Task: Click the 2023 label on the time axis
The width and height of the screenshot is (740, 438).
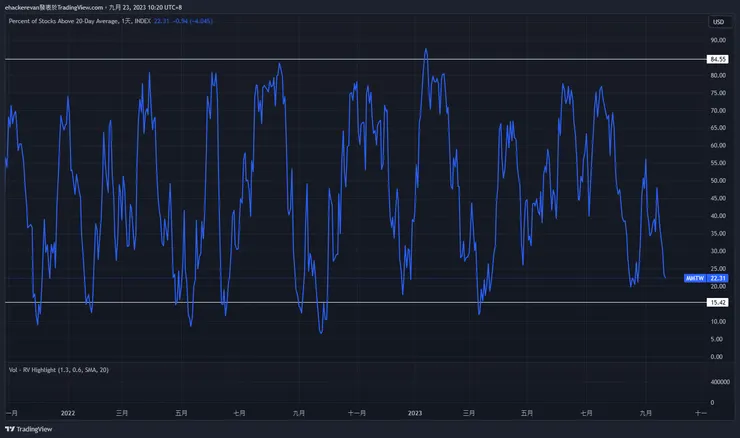Action: (415, 413)
